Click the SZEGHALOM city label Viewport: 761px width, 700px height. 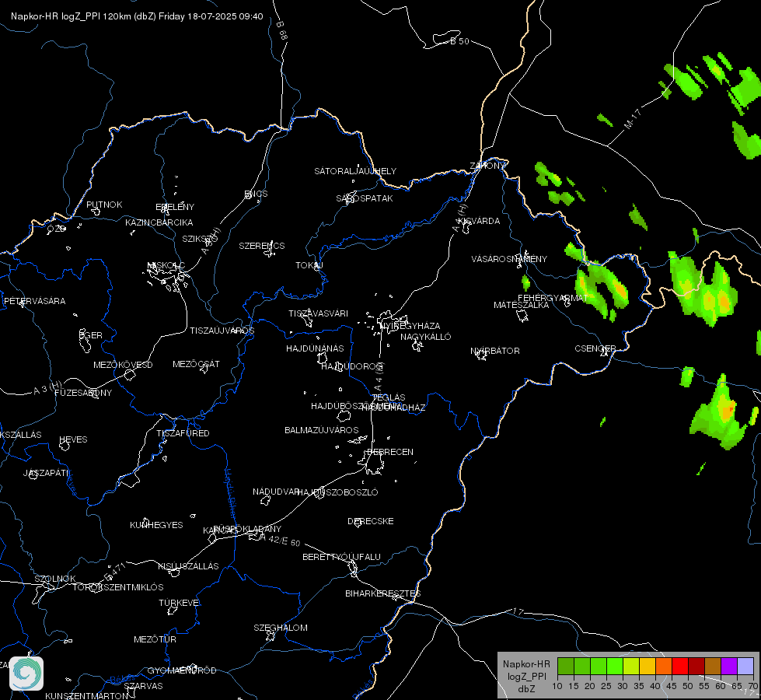tap(281, 628)
